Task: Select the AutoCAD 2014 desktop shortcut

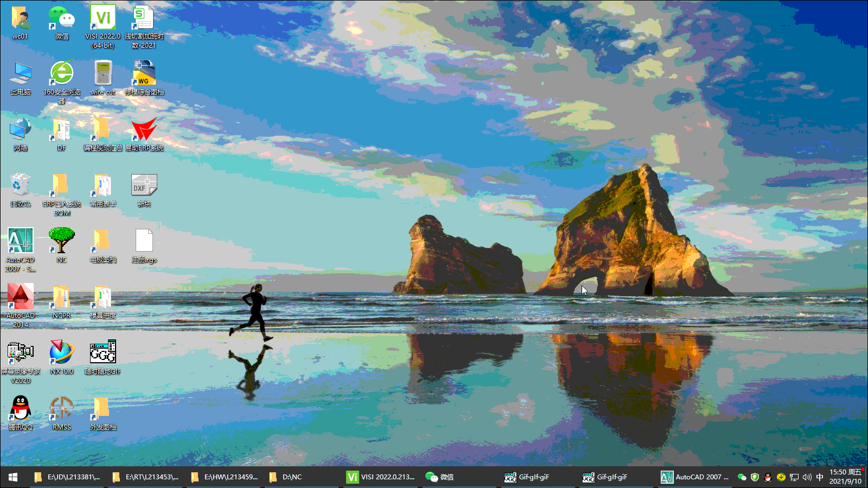Action: tap(21, 306)
